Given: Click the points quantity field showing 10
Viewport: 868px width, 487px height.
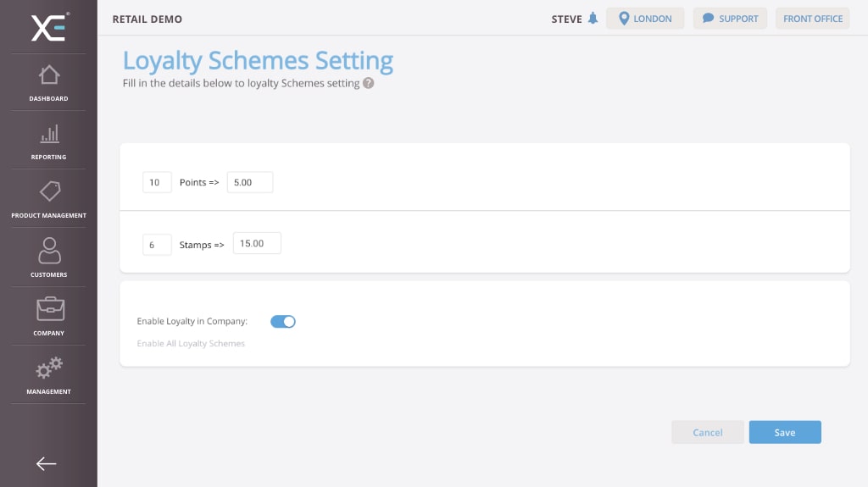Looking at the screenshot, I should 157,182.
